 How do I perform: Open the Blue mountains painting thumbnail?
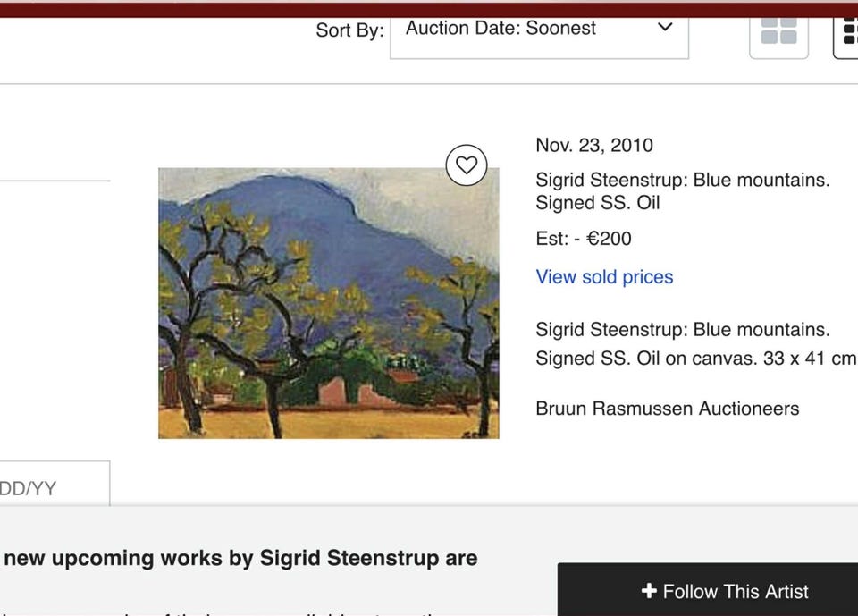(328, 303)
